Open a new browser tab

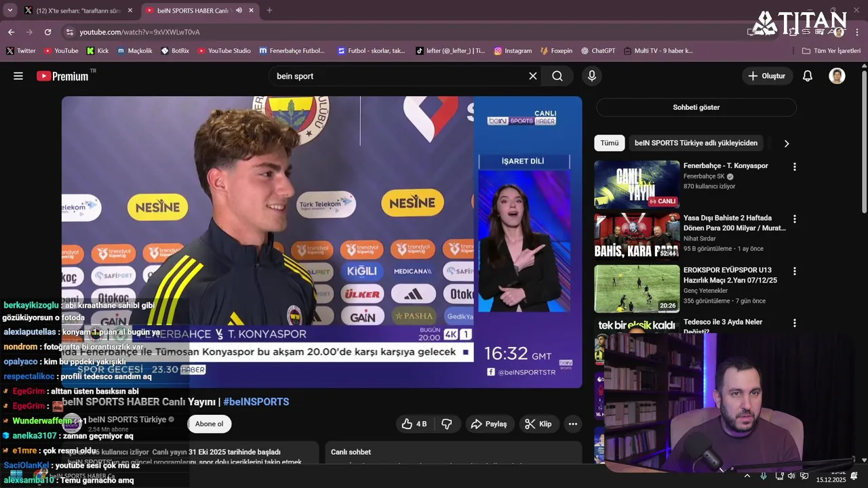tap(269, 10)
